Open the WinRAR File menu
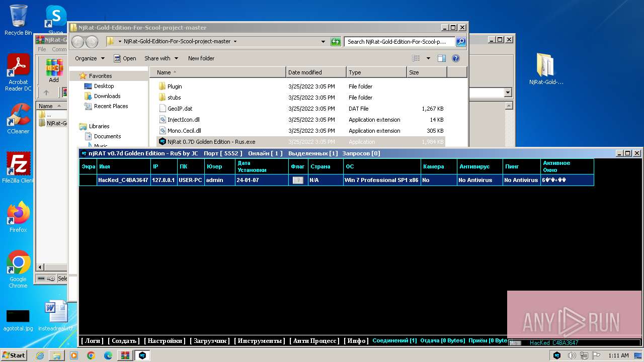This screenshot has height=362, width=644. 42,49
